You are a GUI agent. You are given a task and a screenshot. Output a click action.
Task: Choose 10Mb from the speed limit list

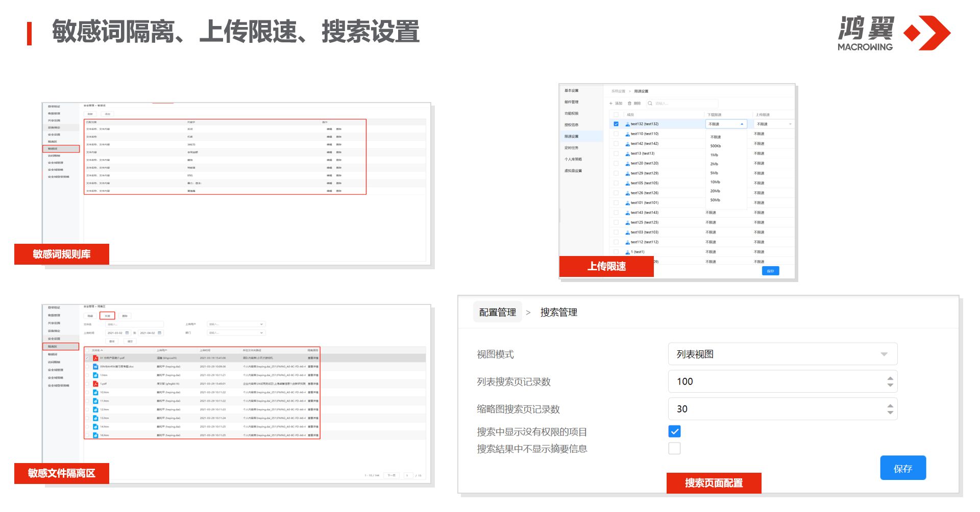pyautogui.click(x=715, y=182)
